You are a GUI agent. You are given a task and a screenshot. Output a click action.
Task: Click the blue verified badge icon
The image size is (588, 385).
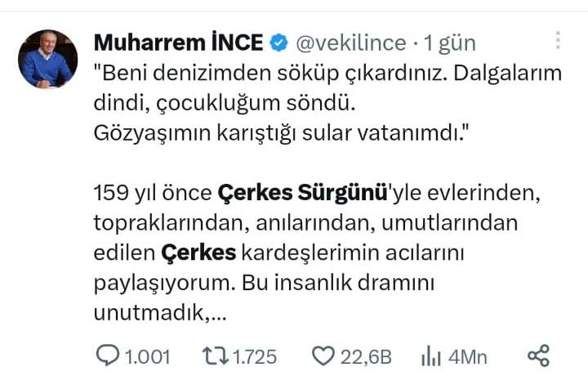(x=278, y=43)
